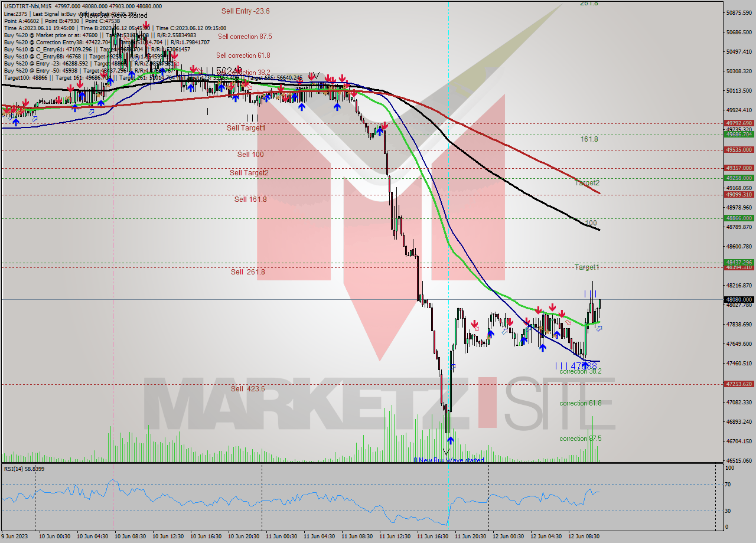Screen dimensions: 756x543
Task: Select the green price tag 48866.000
Action: click(x=739, y=218)
